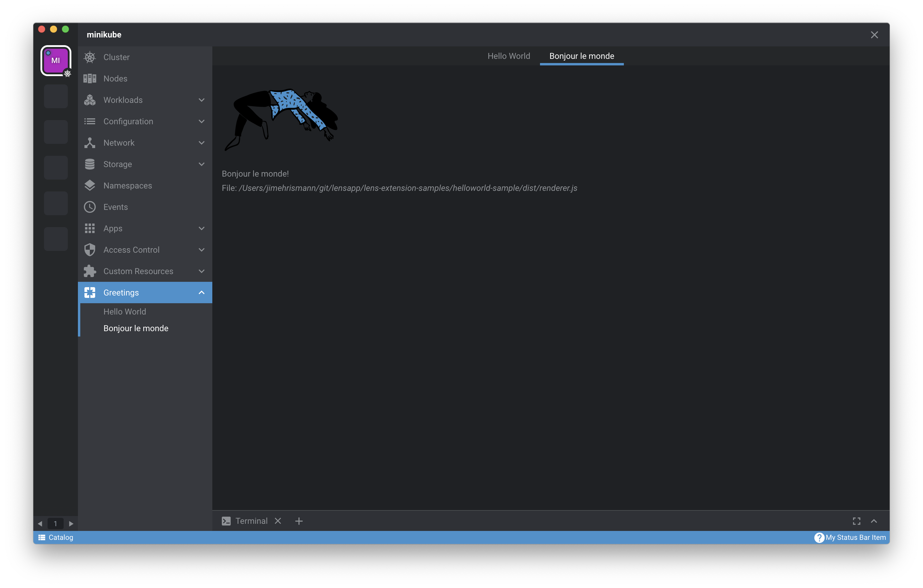The image size is (923, 588).
Task: Expand the Network section
Action: (x=202, y=143)
